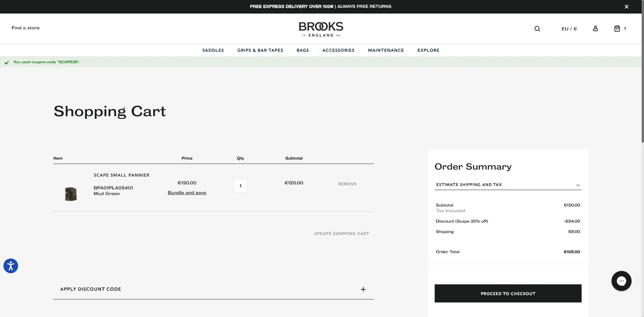Image resolution: width=644 pixels, height=317 pixels.
Task: Click the pannier product thumbnail
Action: [x=71, y=194]
